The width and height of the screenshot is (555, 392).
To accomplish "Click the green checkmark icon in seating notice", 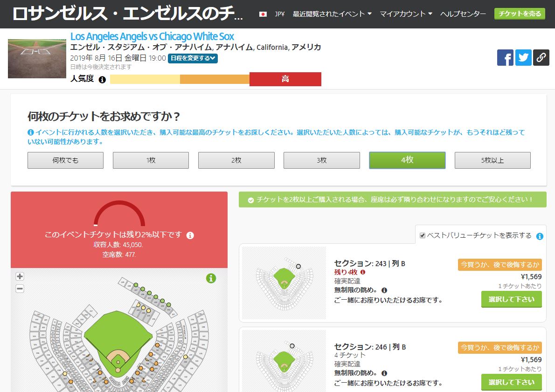I will [x=250, y=200].
